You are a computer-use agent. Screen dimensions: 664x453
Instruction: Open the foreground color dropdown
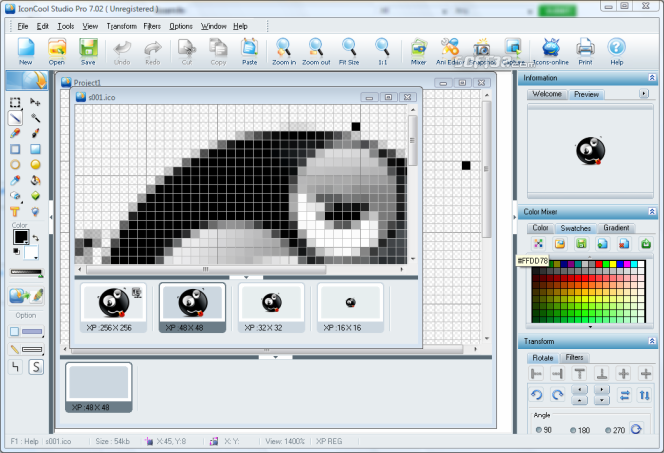coord(26,243)
